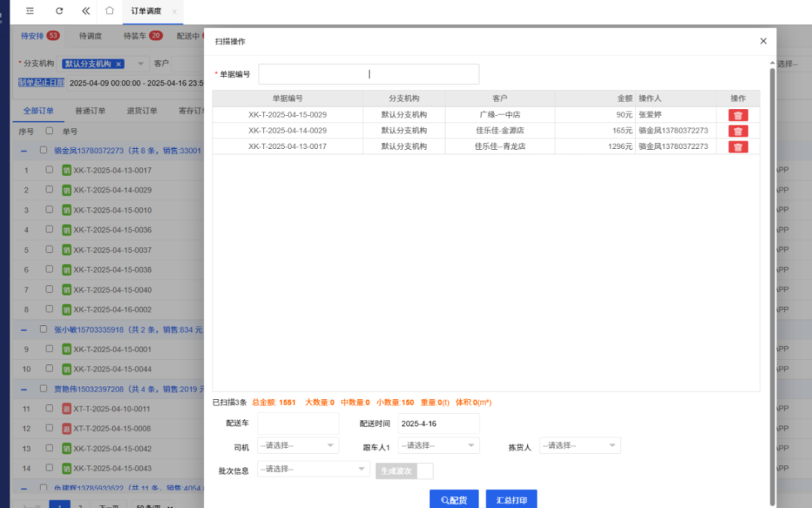The image size is (812, 508).
Task: Check the checkbox for group 张小敏15703335918
Action: click(x=43, y=329)
